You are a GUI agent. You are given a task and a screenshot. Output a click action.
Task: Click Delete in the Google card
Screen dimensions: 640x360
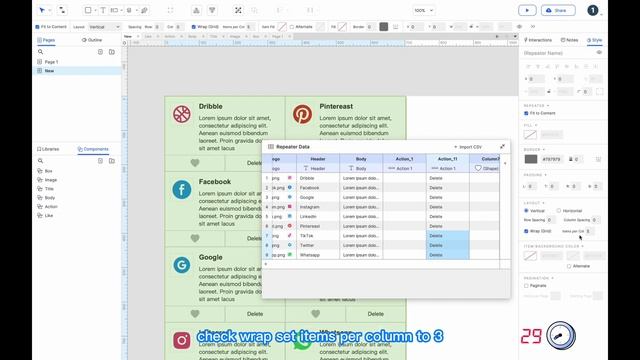[x=255, y=314]
